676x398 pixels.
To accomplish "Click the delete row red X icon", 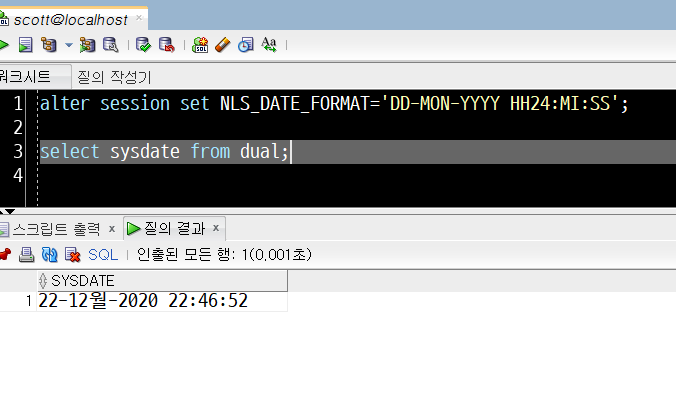I will 72,254.
